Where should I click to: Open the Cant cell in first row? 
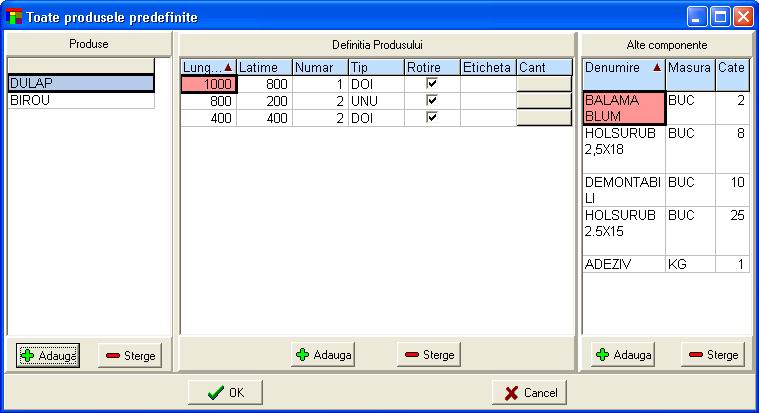tap(543, 85)
